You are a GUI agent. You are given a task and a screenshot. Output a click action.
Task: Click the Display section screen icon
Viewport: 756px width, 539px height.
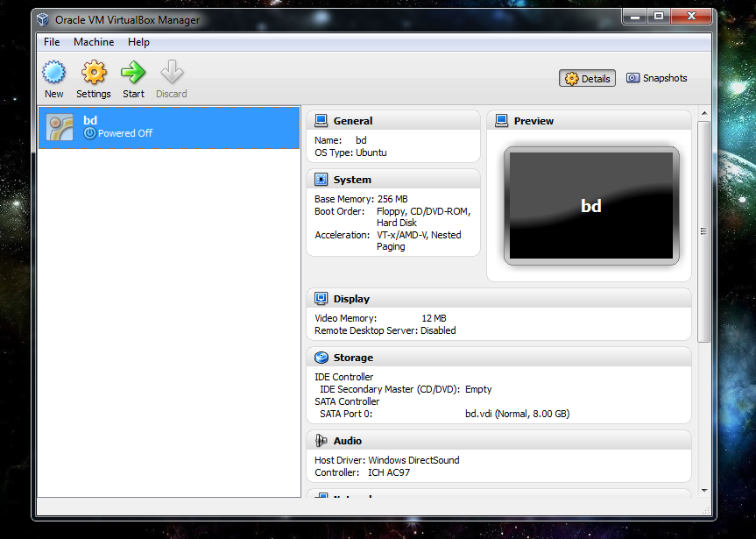point(321,299)
